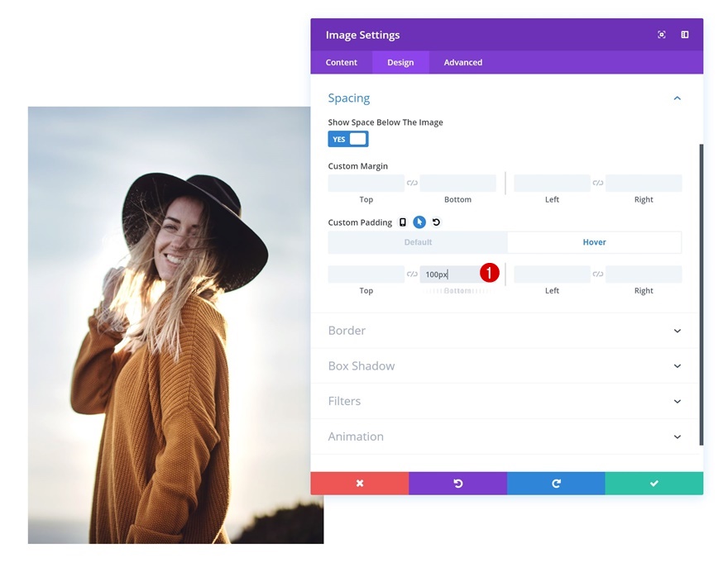Click the Custom Padding label
This screenshot has height=563, width=728.
coord(360,222)
